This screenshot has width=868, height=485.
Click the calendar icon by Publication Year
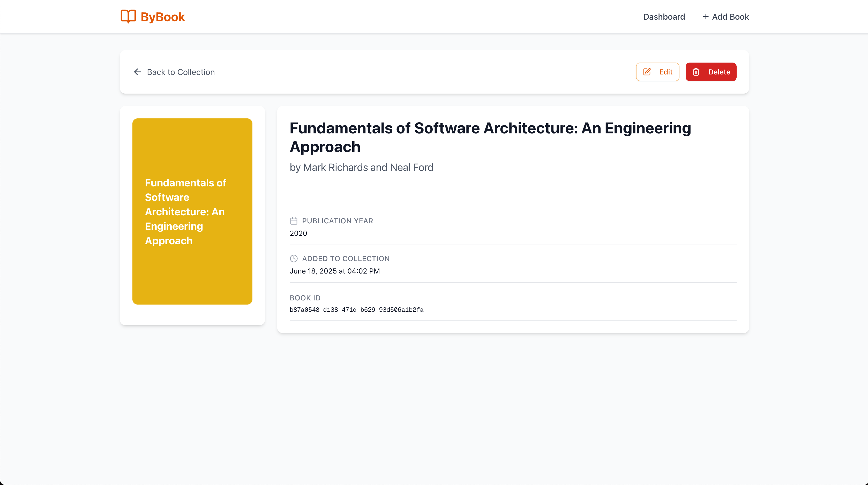pos(294,221)
